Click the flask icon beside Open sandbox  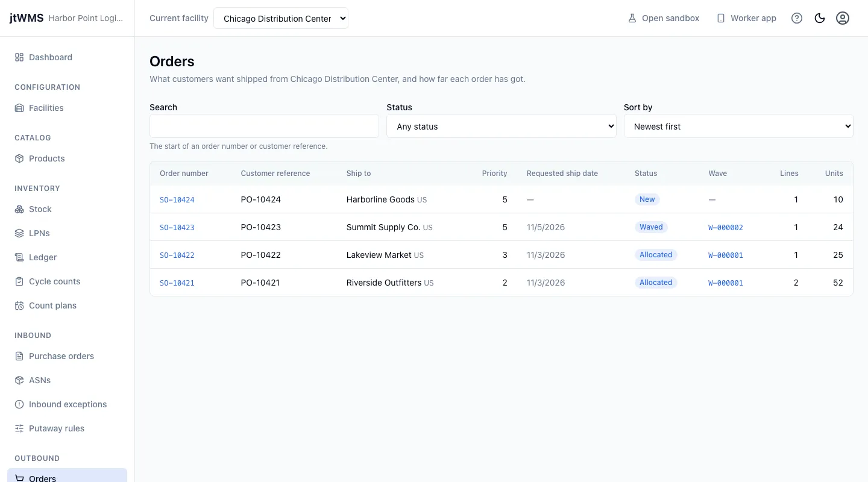632,18
